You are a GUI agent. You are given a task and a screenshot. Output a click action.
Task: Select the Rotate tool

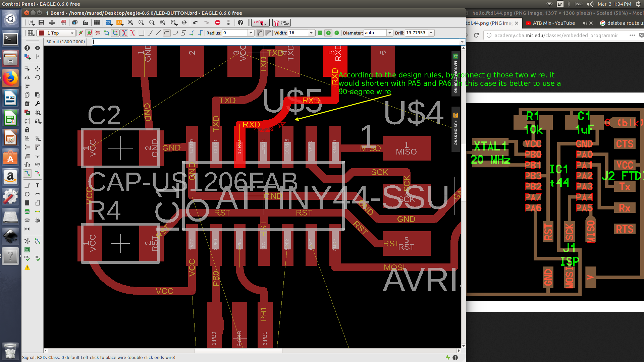click(x=38, y=77)
